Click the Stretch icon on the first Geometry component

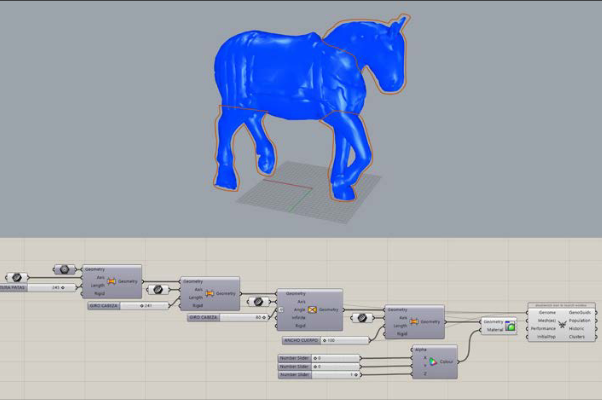(111, 281)
